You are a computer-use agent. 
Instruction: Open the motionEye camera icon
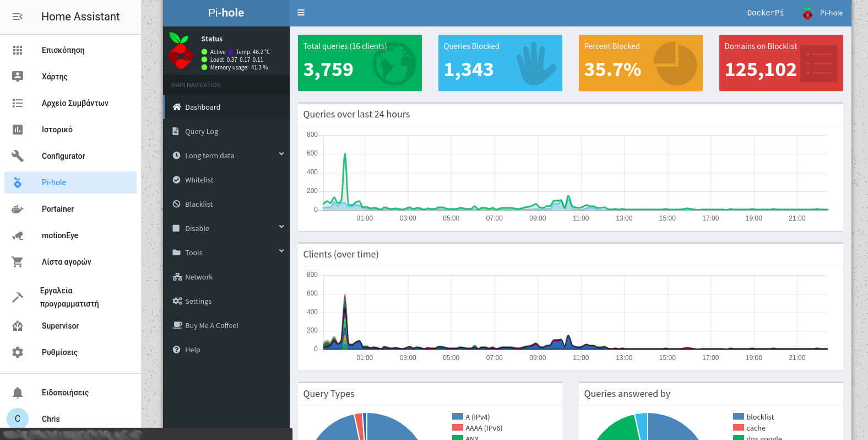tap(18, 235)
